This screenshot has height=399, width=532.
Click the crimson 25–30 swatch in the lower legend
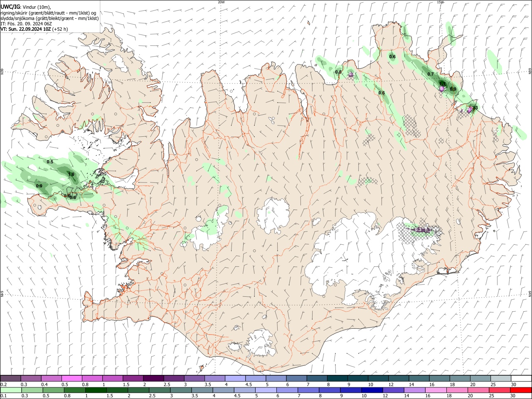(499, 390)
